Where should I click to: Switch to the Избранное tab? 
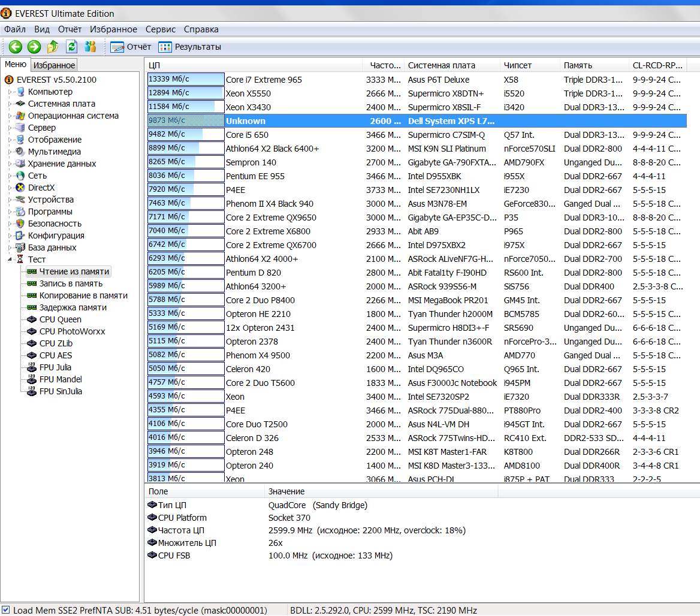54,65
